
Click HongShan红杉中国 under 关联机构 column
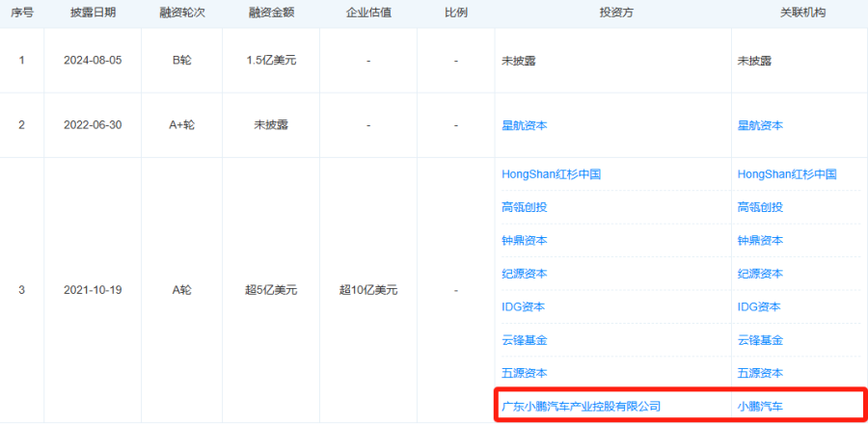[x=786, y=174]
